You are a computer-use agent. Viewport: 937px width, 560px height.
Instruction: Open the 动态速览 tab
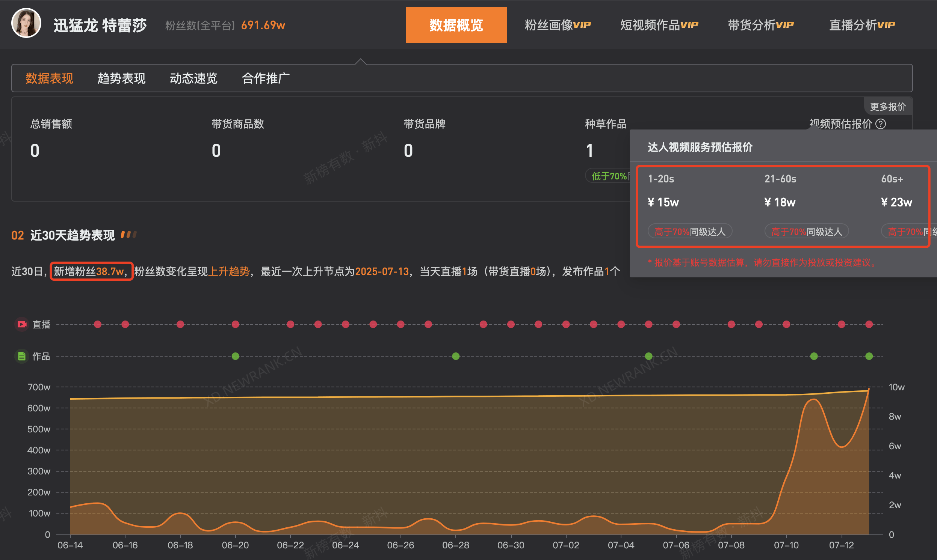click(193, 78)
